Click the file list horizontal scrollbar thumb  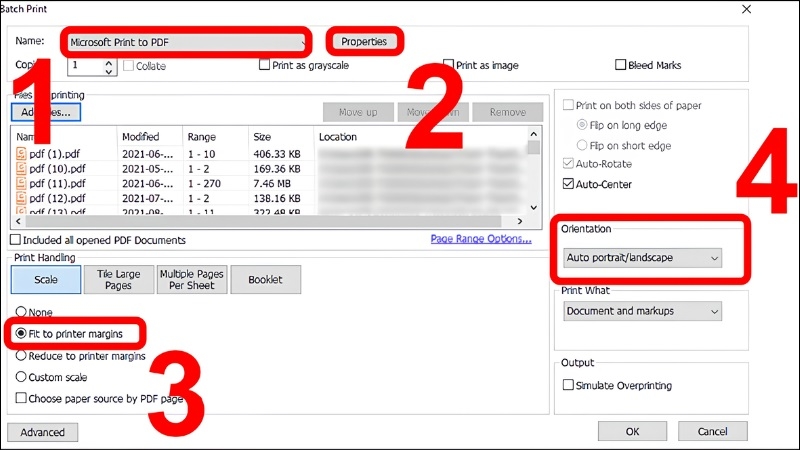[263, 221]
